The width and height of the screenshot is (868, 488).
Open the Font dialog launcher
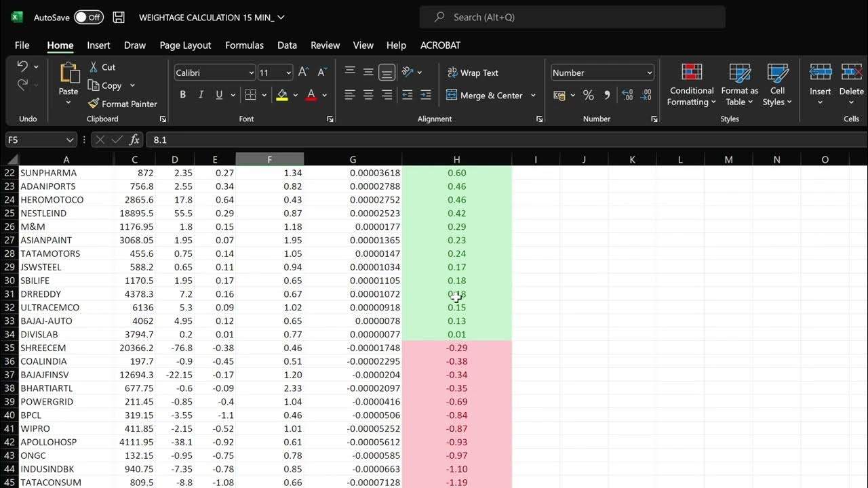(x=330, y=119)
